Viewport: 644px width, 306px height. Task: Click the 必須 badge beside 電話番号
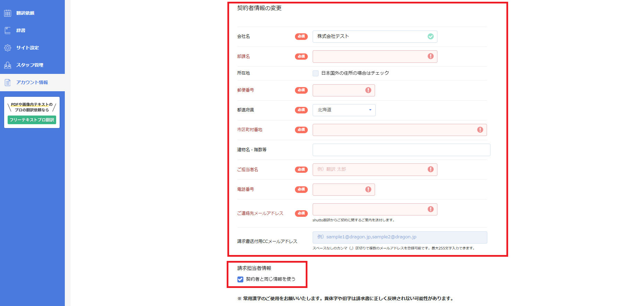[301, 189]
